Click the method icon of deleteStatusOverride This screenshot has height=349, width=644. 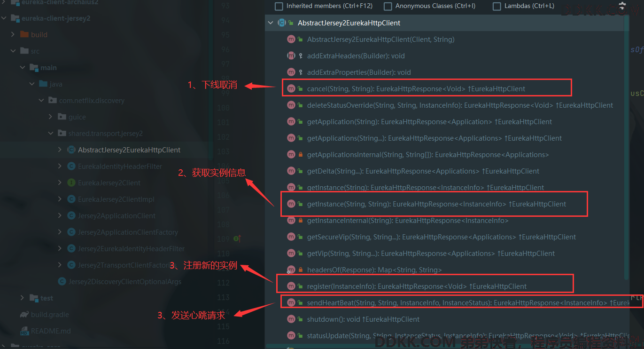coord(291,105)
